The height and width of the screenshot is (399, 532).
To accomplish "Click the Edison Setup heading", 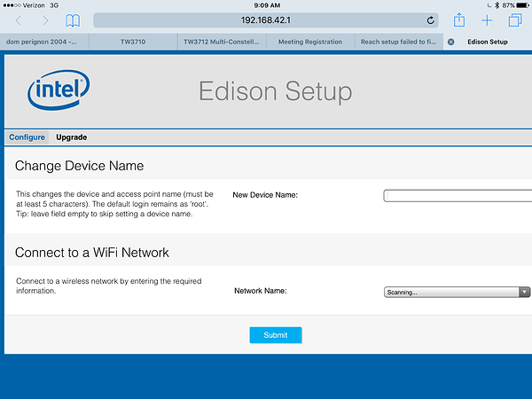I will tap(275, 91).
